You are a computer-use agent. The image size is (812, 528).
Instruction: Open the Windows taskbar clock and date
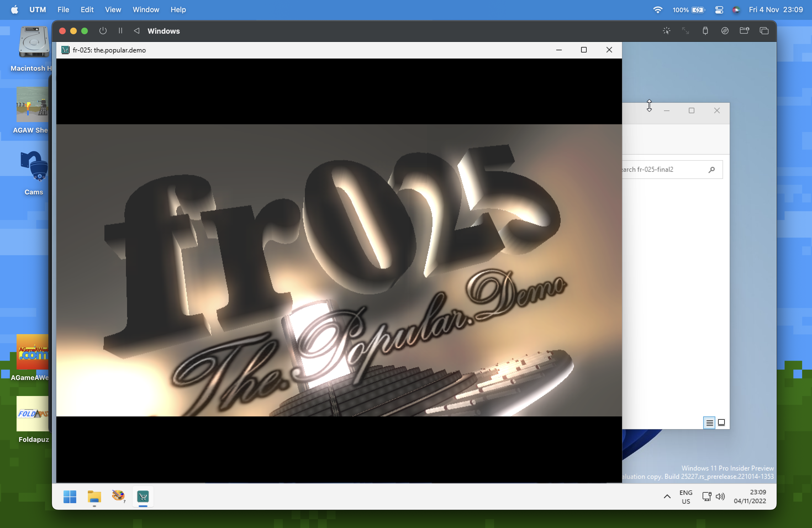click(x=750, y=497)
